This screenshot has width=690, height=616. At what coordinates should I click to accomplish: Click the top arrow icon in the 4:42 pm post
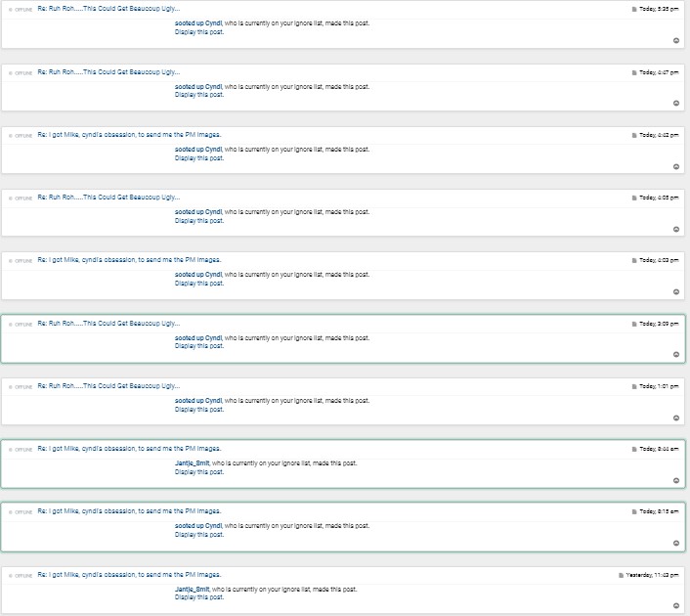click(x=676, y=166)
